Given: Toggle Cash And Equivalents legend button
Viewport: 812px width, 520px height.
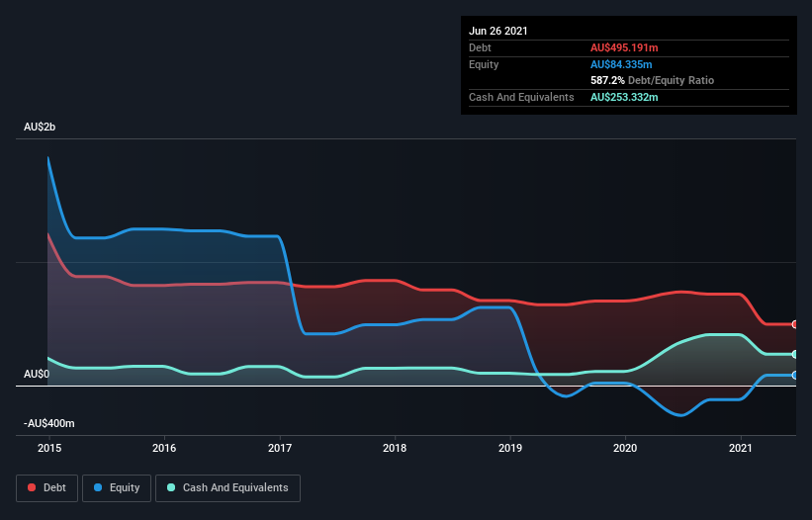Looking at the screenshot, I should (x=227, y=488).
